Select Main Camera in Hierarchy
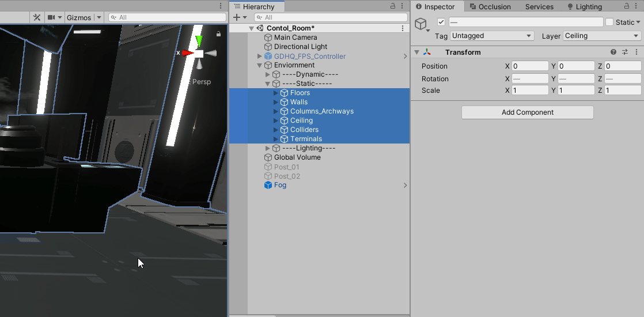 pyautogui.click(x=296, y=37)
